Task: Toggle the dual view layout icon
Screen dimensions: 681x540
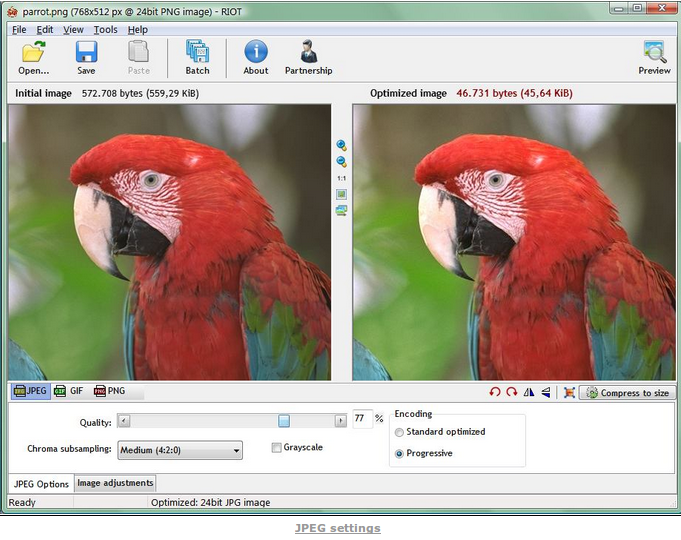Action: pyautogui.click(x=341, y=211)
